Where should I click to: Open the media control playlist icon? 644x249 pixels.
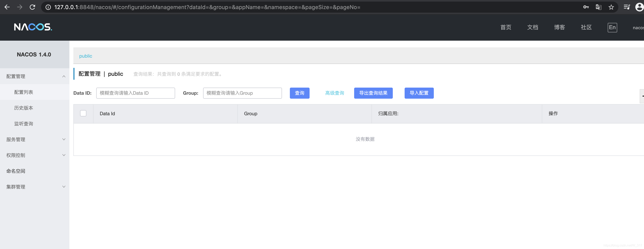(626, 7)
